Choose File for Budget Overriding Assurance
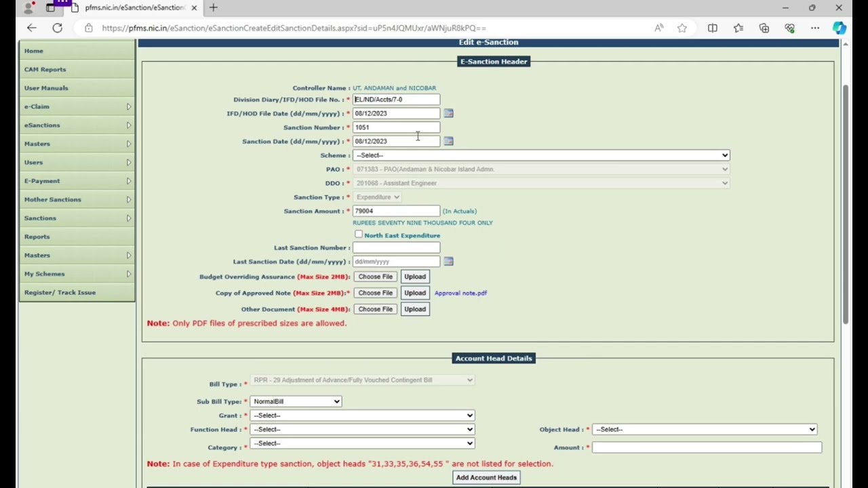 [376, 277]
